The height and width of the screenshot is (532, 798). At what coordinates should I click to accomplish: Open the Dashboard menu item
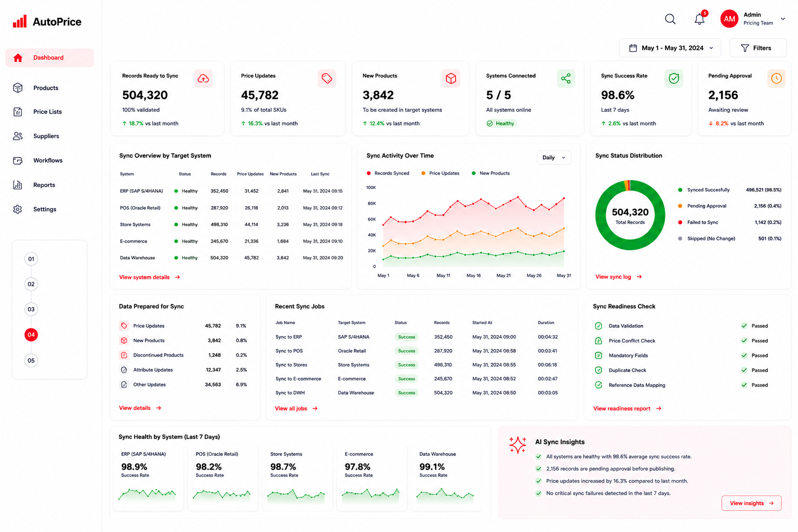coord(49,58)
